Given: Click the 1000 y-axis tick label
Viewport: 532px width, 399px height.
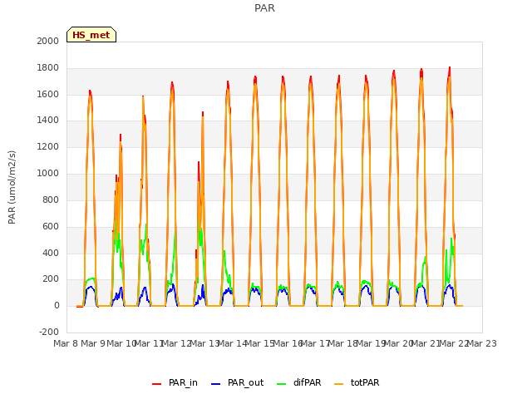Looking at the screenshot, I should point(48,174).
